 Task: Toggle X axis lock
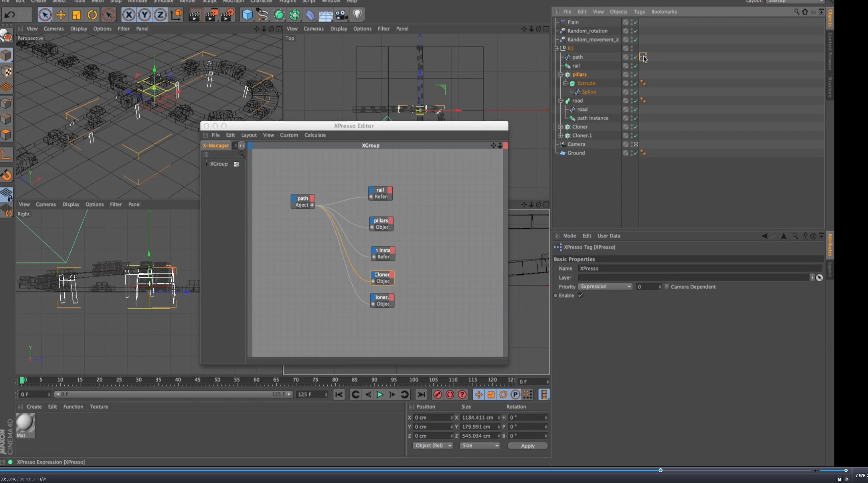pos(129,15)
